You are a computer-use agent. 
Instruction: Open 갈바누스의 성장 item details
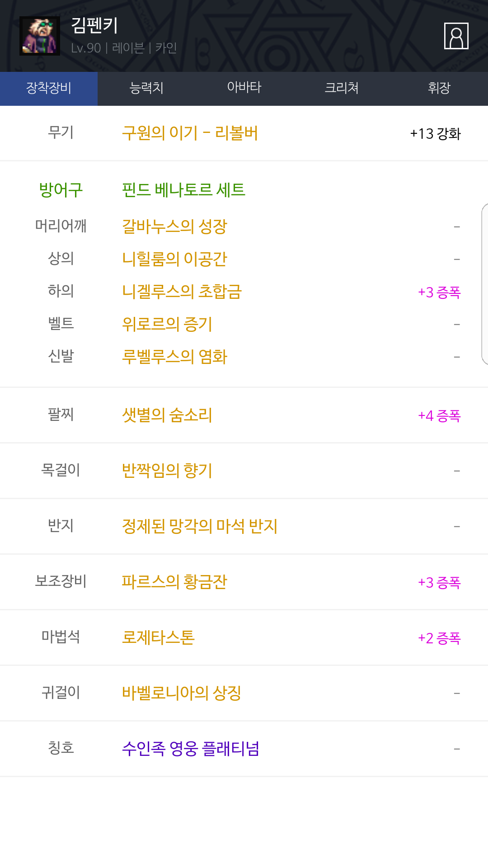(x=174, y=226)
